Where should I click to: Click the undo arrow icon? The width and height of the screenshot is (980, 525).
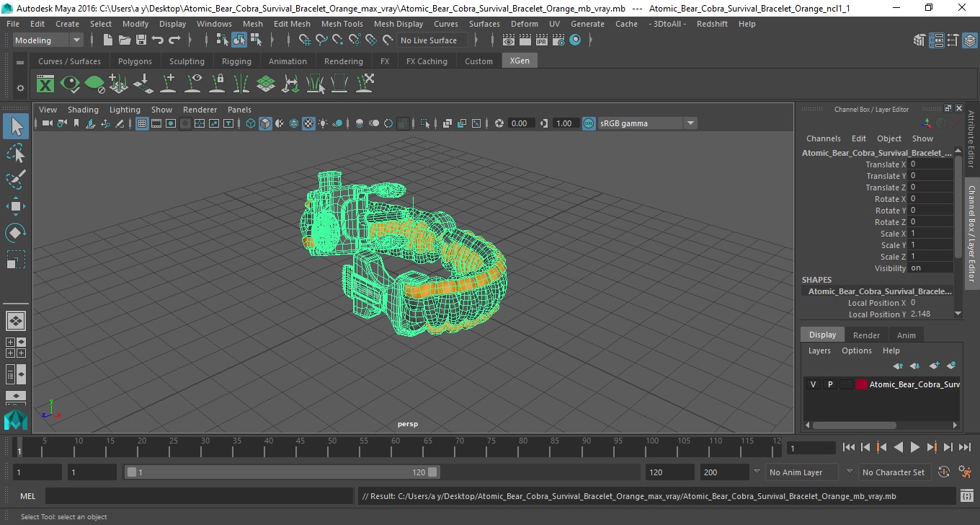157,40
